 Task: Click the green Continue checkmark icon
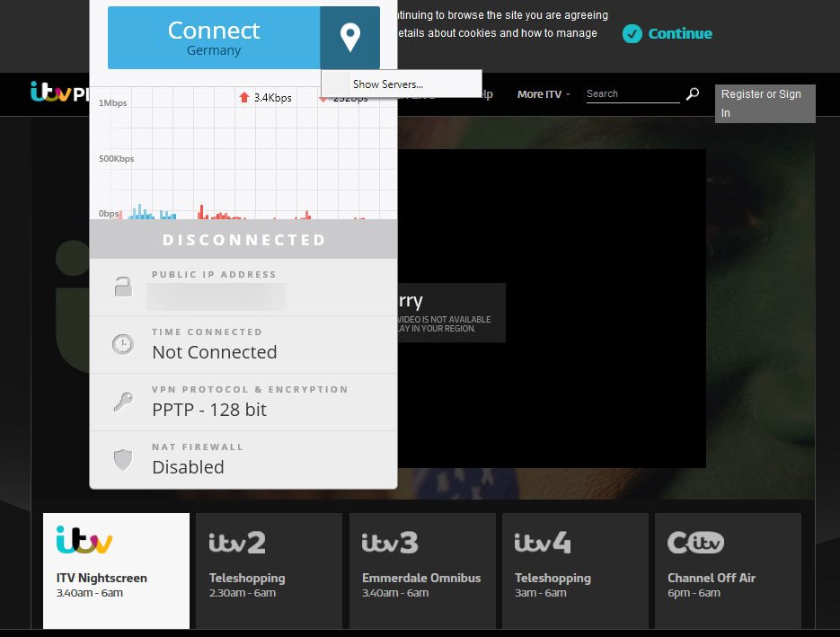click(x=632, y=34)
